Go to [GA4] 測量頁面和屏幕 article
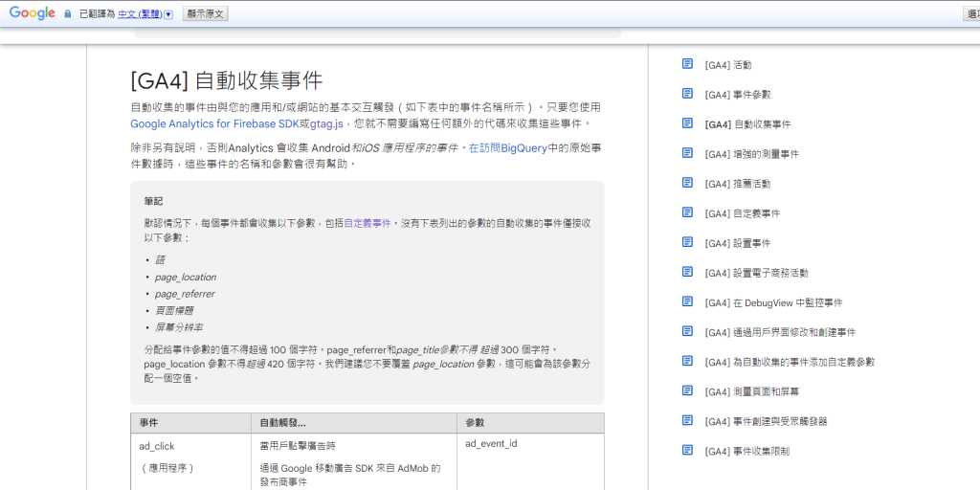This screenshot has width=980, height=490. click(x=752, y=391)
